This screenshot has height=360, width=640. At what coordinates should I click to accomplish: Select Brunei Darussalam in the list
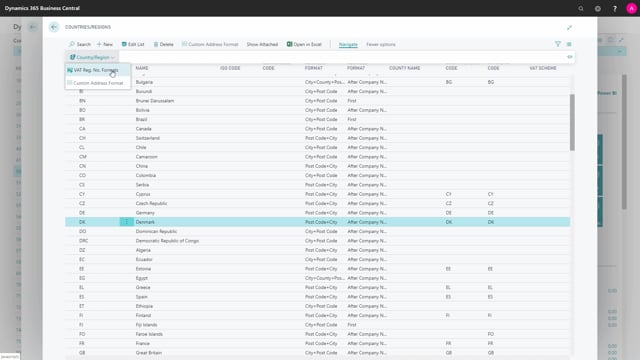pyautogui.click(x=155, y=101)
